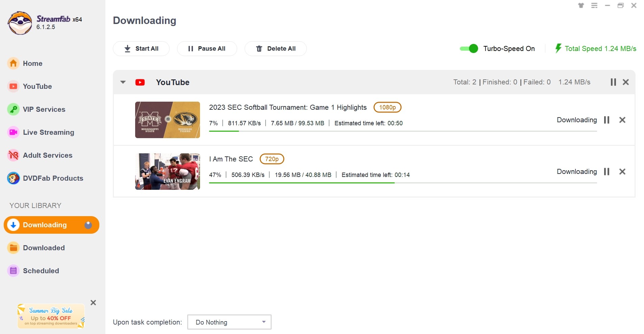The image size is (644, 334).
Task: Click the Scheduled list icon
Action: coord(13,271)
